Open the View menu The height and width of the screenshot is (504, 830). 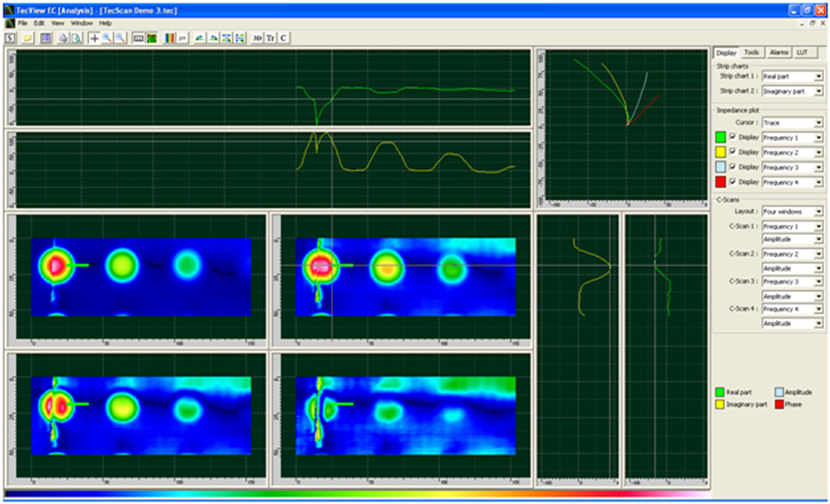(x=58, y=23)
